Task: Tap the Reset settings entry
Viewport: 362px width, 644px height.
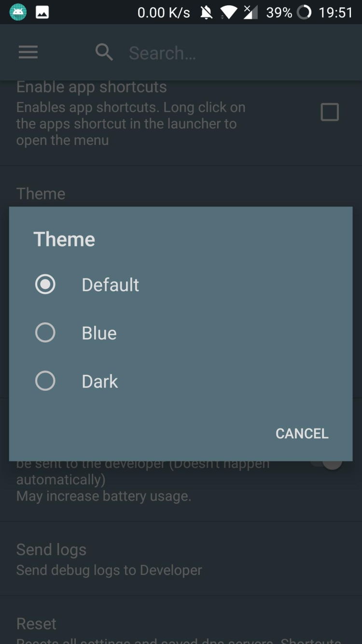Action: (x=37, y=624)
